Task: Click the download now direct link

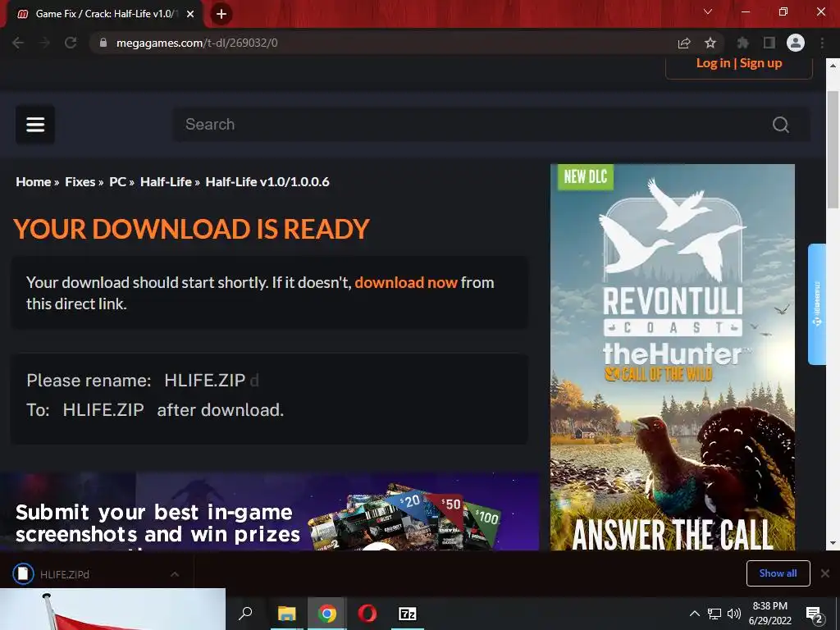Action: click(406, 282)
